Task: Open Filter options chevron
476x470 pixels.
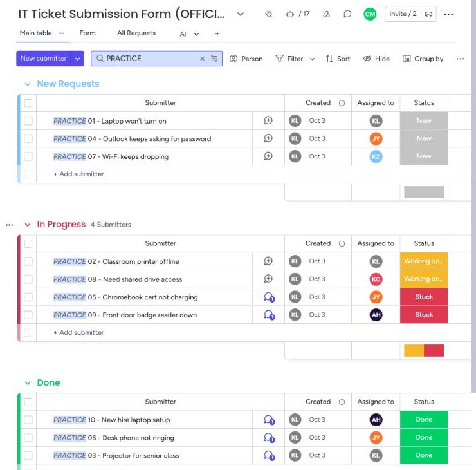Action: coord(312,59)
